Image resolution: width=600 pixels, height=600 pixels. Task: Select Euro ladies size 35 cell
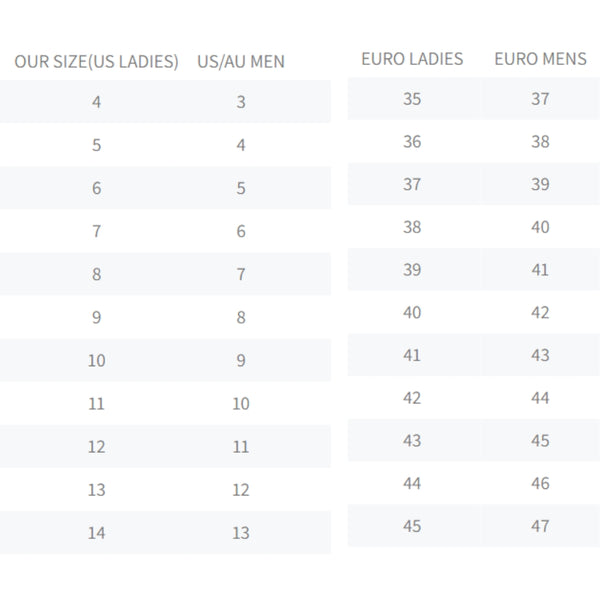pos(412,99)
